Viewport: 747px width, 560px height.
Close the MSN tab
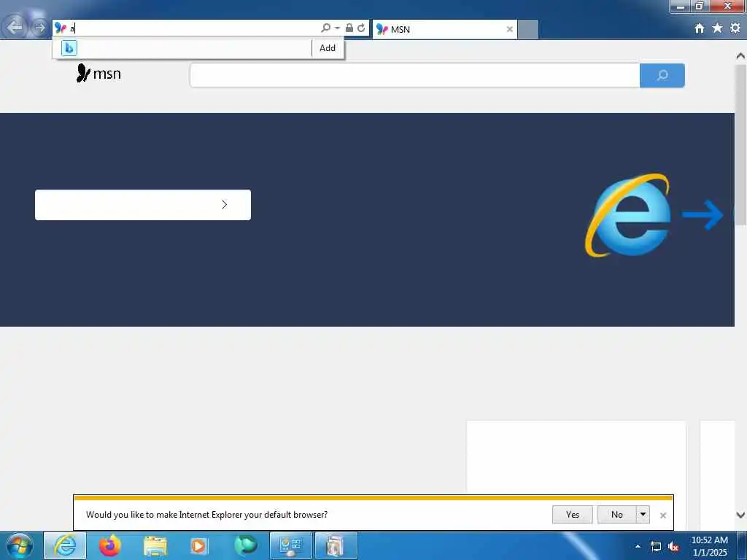pyautogui.click(x=509, y=29)
